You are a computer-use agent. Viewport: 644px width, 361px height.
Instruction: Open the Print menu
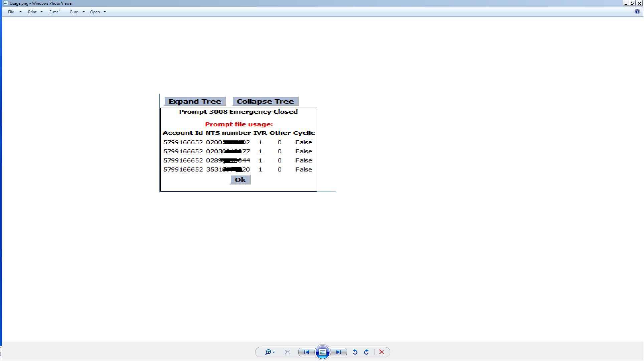(32, 12)
